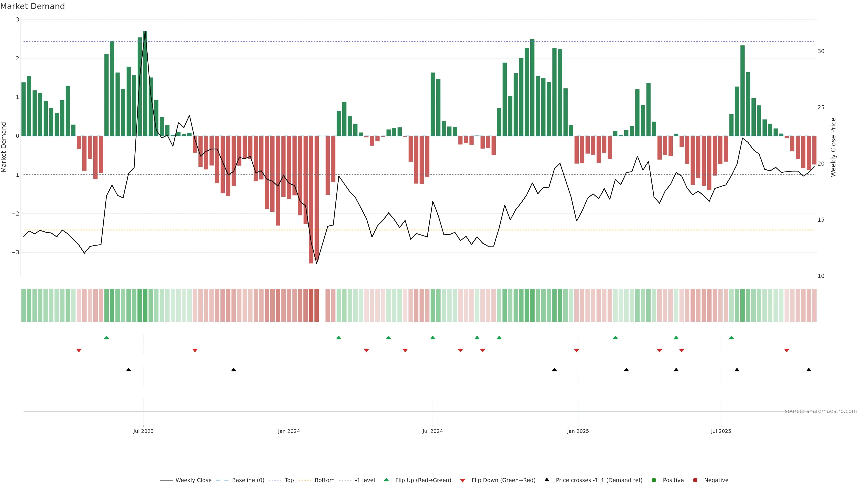Click the Jan 2024 x-axis label

(x=289, y=432)
